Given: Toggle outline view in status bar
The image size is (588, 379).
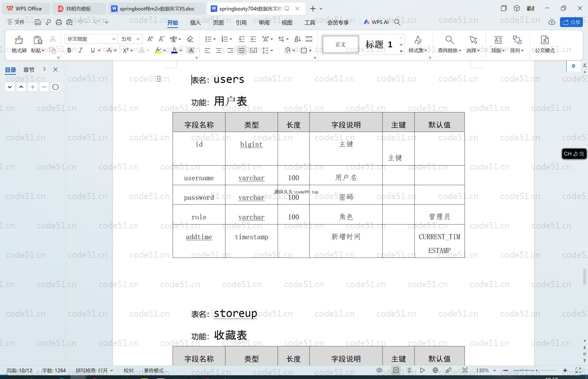Looking at the screenshot, I should [x=409, y=370].
